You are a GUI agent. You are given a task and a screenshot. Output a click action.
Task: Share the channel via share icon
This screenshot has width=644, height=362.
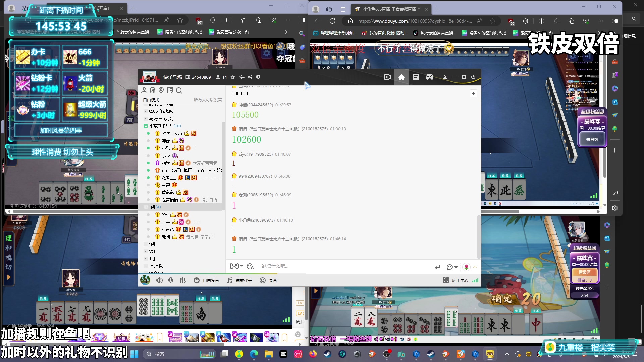(250, 77)
